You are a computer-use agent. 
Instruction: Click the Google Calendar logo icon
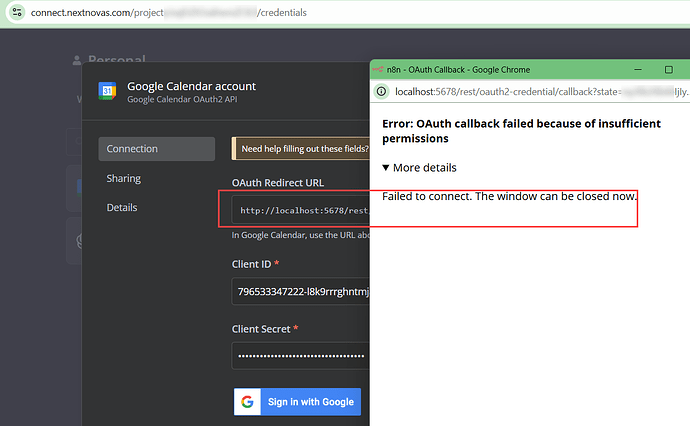(107, 91)
